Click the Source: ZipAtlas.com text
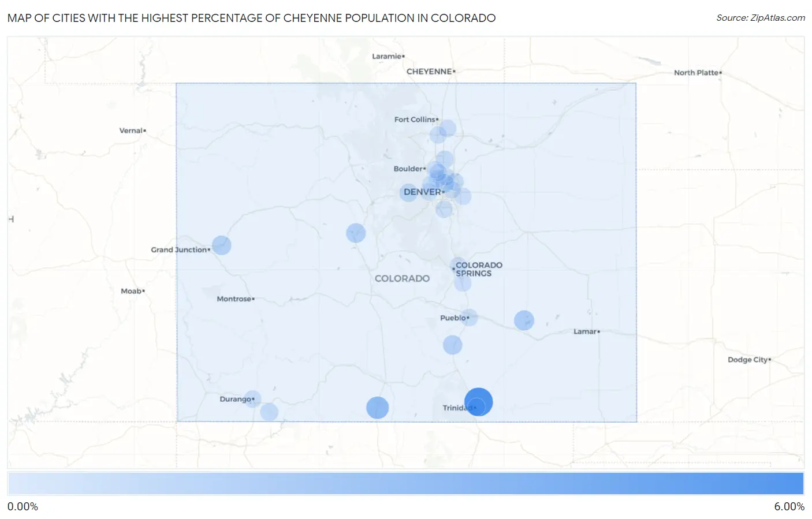 coord(761,18)
